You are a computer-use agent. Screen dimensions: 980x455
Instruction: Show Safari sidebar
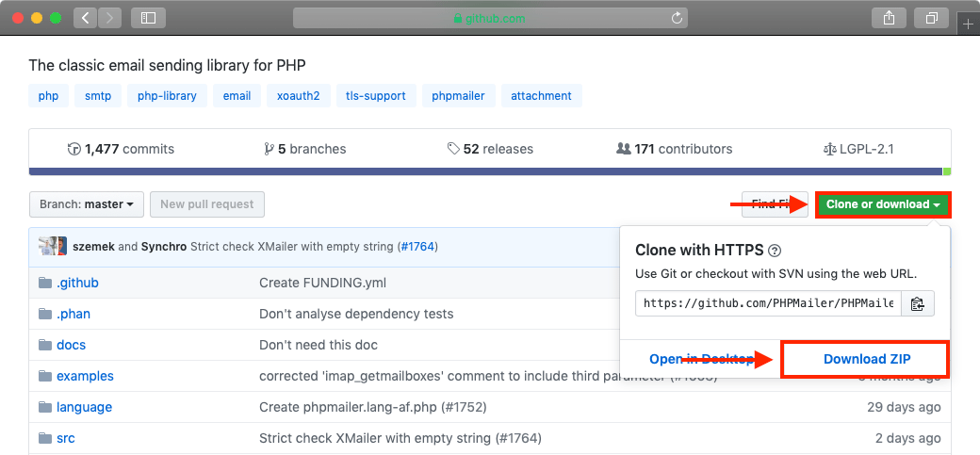148,18
